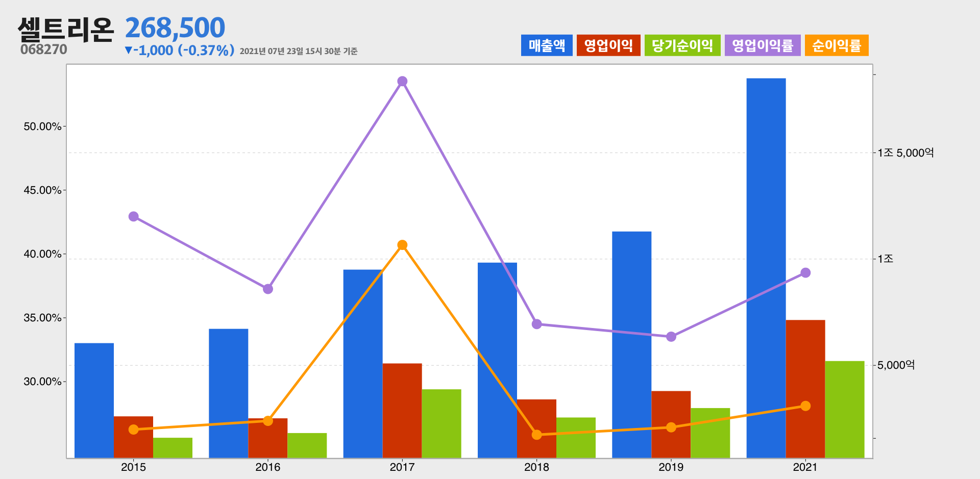Click the 5,000억 right axis label
The height and width of the screenshot is (479, 980).
[896, 365]
